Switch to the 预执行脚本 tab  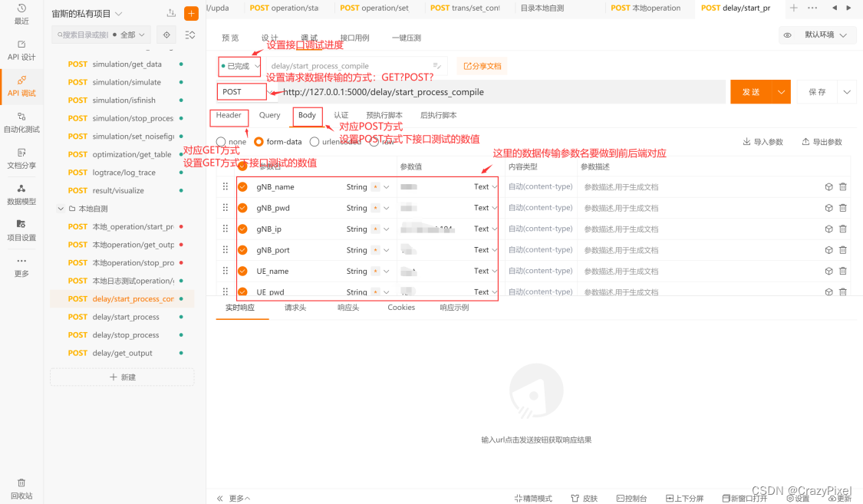tap(384, 115)
